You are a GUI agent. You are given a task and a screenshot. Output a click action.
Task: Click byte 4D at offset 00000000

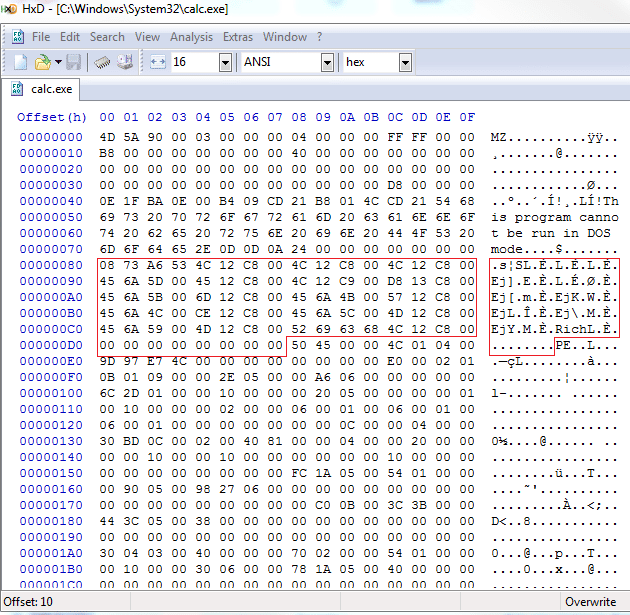pyautogui.click(x=107, y=137)
